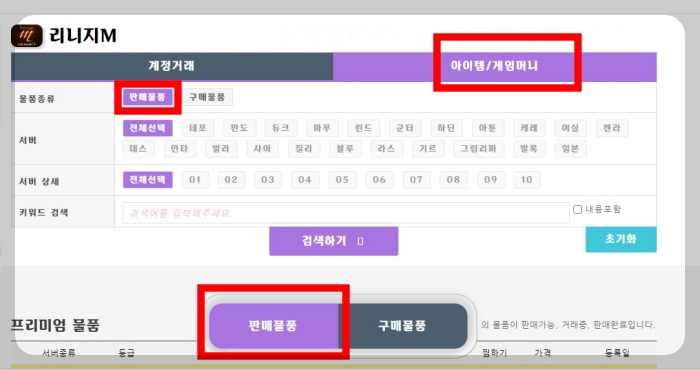The image size is (700, 370).
Task: Focus the 키워드 검색 input field
Action: [346, 213]
